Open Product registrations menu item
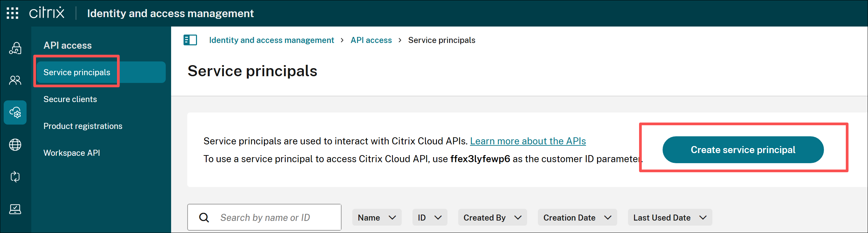868x233 pixels. (x=83, y=126)
